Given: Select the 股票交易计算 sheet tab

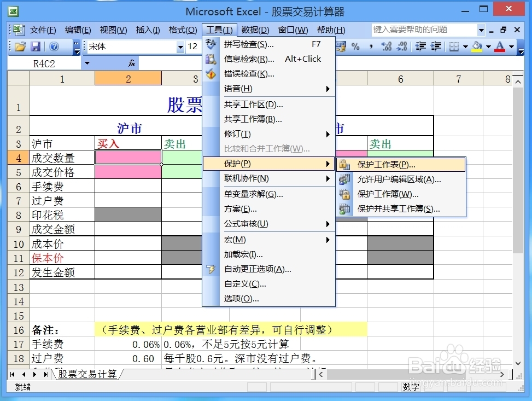Looking at the screenshot, I should (x=87, y=374).
